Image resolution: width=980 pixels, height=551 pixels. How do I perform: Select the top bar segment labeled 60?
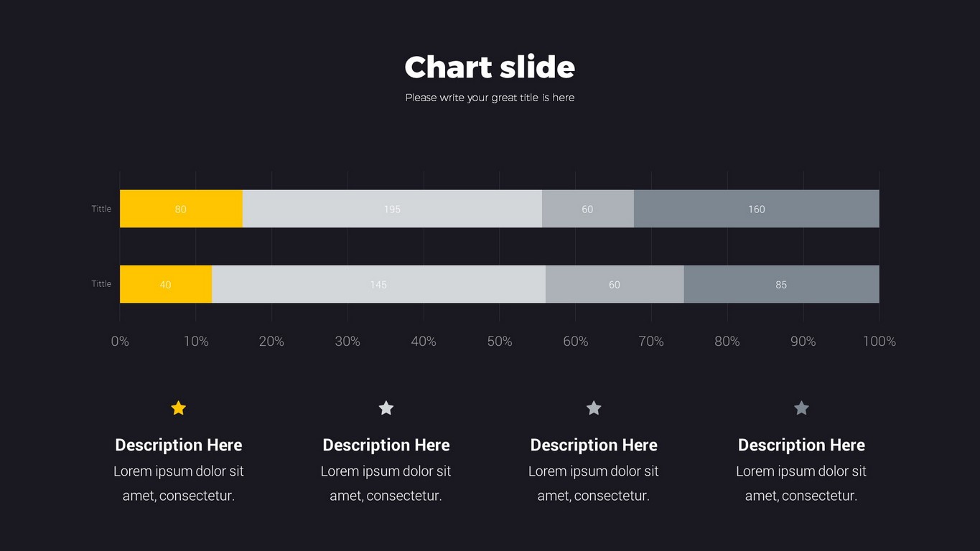click(x=587, y=209)
